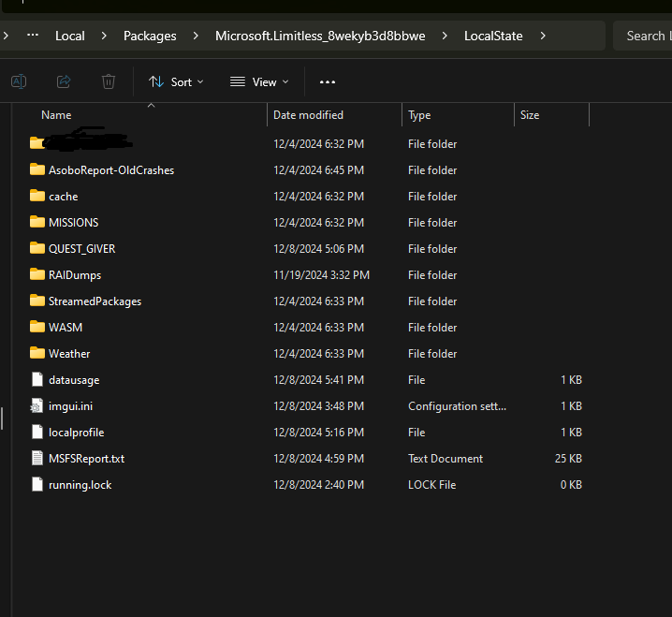Click the running.lock file icon
Image resolution: width=672 pixels, height=617 pixels.
(x=37, y=485)
